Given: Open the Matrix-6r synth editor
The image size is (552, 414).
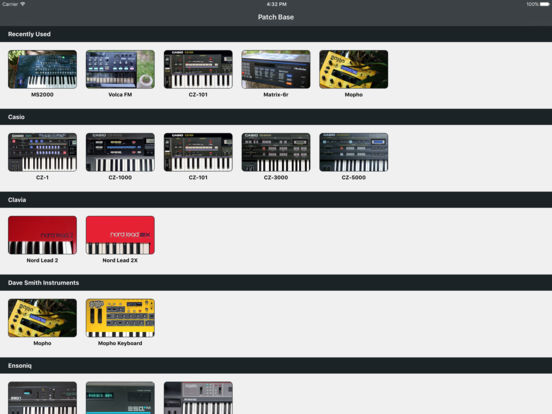Looking at the screenshot, I should point(276,69).
